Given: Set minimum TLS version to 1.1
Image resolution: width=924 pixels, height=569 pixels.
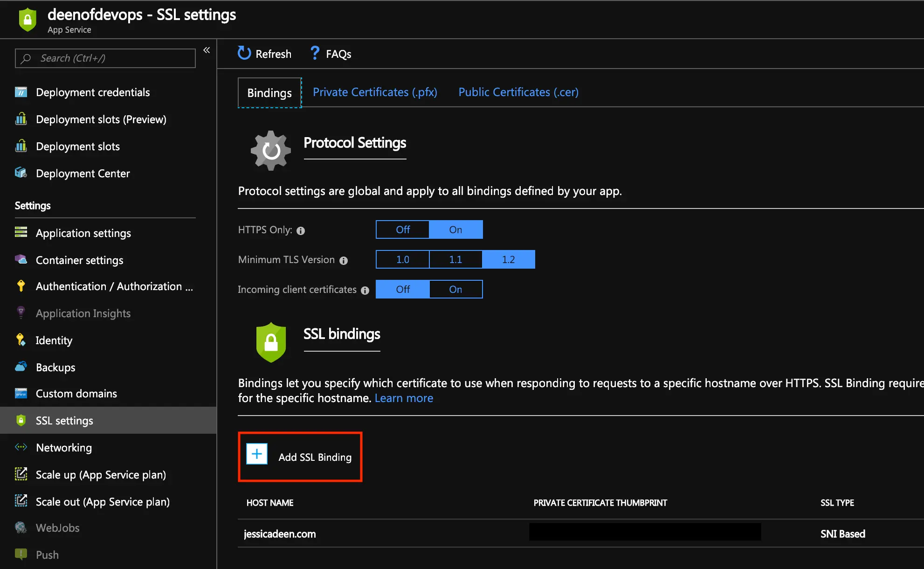Looking at the screenshot, I should click(455, 259).
